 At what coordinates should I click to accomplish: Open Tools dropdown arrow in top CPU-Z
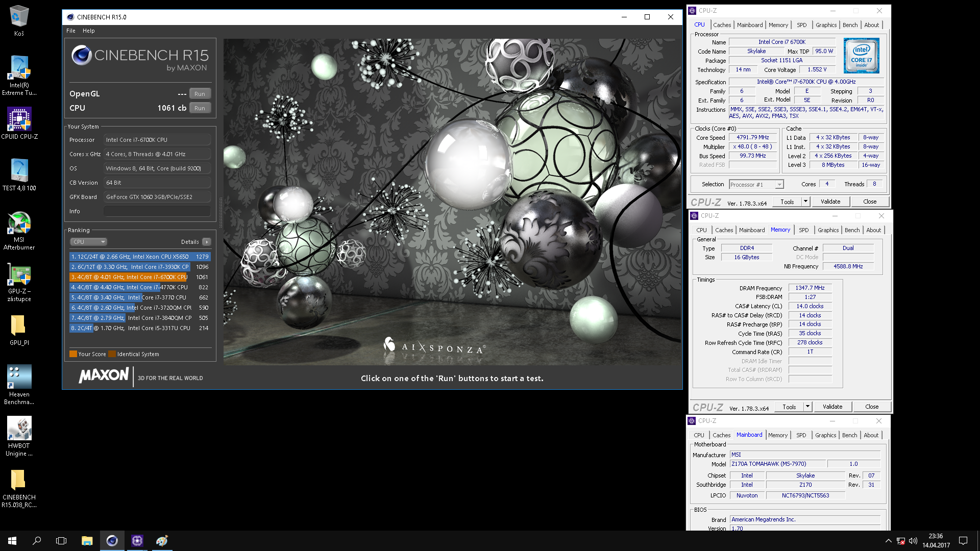coord(805,202)
